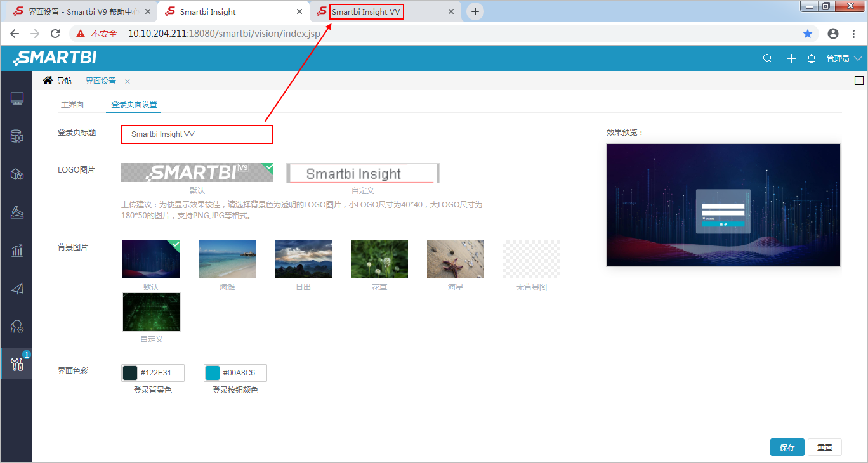Open 界面设置 breadcrumb tab
Viewport: 868px width, 463px height.
pos(101,81)
